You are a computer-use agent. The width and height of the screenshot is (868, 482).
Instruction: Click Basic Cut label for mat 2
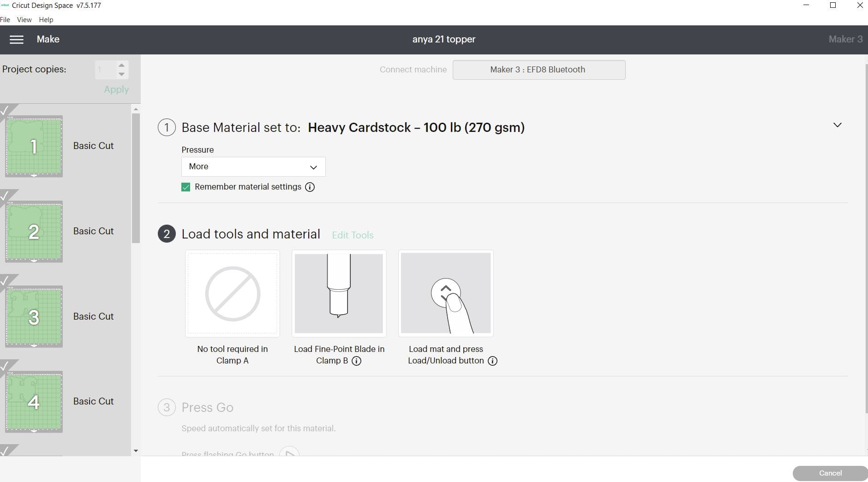coord(93,231)
